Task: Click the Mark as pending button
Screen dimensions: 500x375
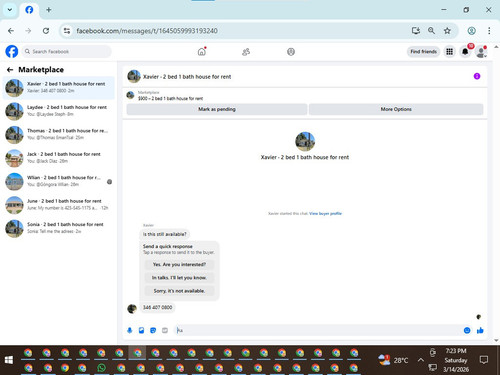Action: click(x=217, y=109)
